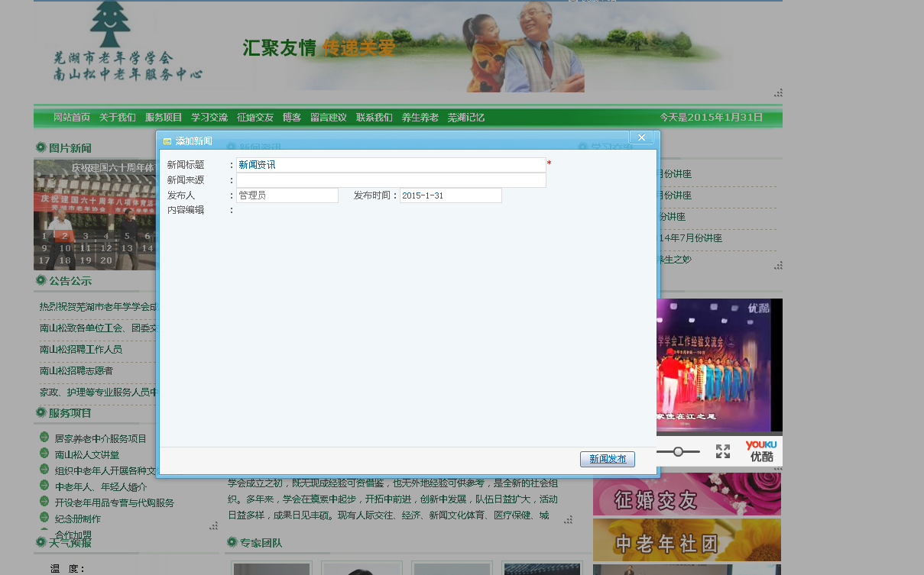
Task: Click the 今天是2015年1月31日 date text
Action: [x=712, y=117]
